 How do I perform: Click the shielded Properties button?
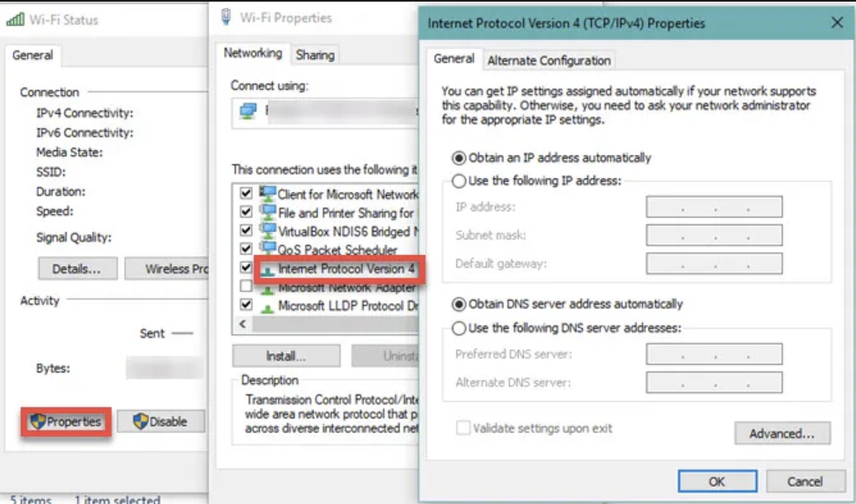click(x=66, y=422)
